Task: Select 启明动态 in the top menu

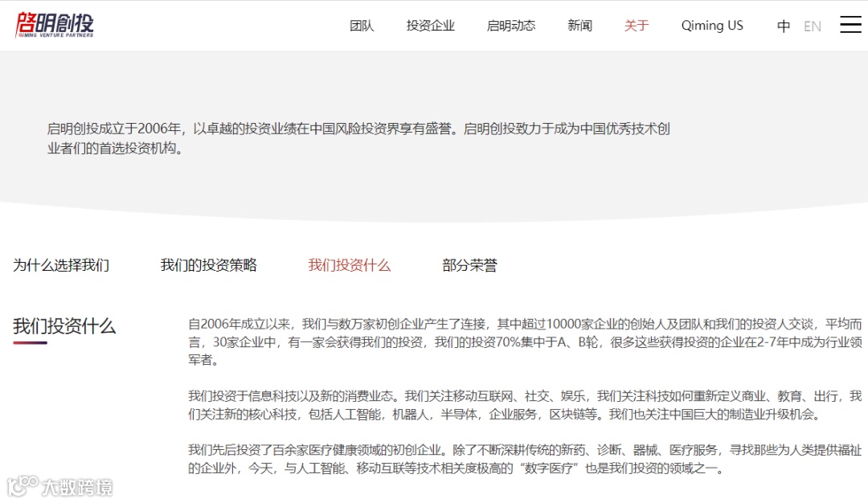Action: [x=511, y=26]
